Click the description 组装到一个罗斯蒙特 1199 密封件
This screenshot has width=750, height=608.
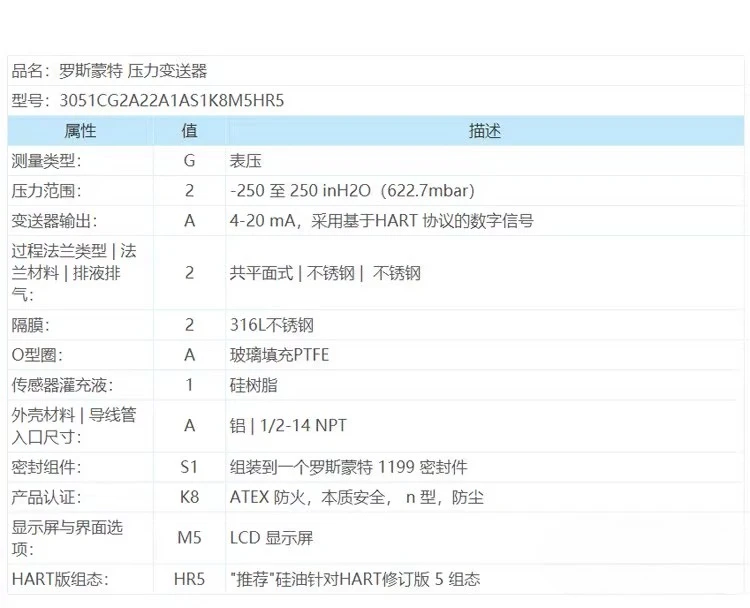pos(349,467)
